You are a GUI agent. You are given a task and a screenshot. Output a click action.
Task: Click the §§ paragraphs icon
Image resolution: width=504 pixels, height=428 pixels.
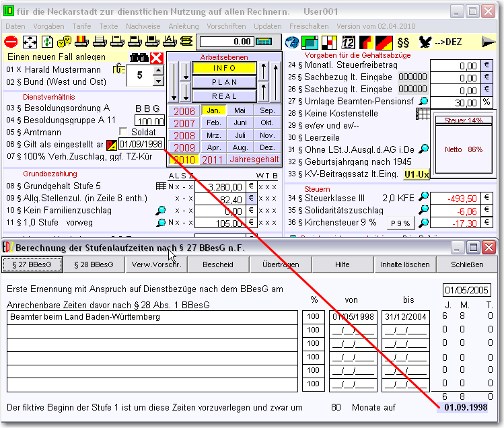[403, 42]
